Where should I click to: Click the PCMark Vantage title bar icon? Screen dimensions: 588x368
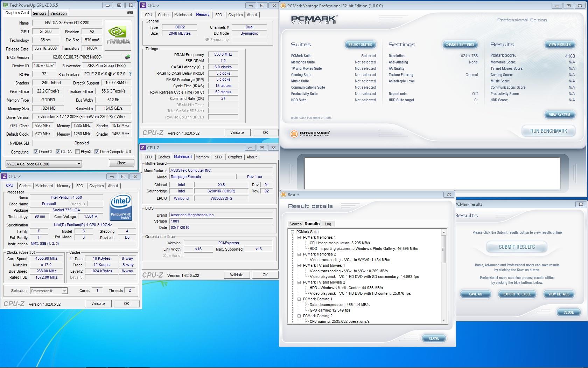coord(283,6)
